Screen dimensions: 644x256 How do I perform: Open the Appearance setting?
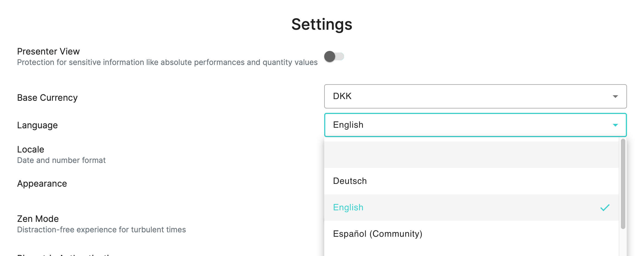pyautogui.click(x=42, y=183)
